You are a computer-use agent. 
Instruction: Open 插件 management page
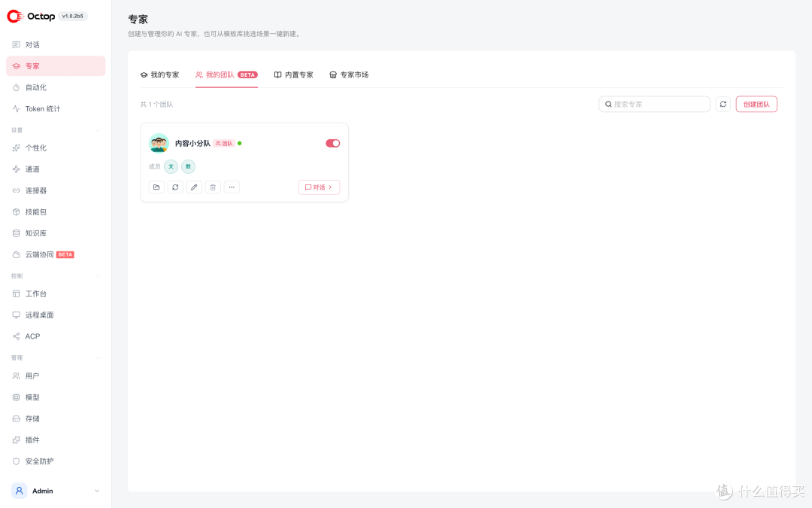(x=56, y=440)
